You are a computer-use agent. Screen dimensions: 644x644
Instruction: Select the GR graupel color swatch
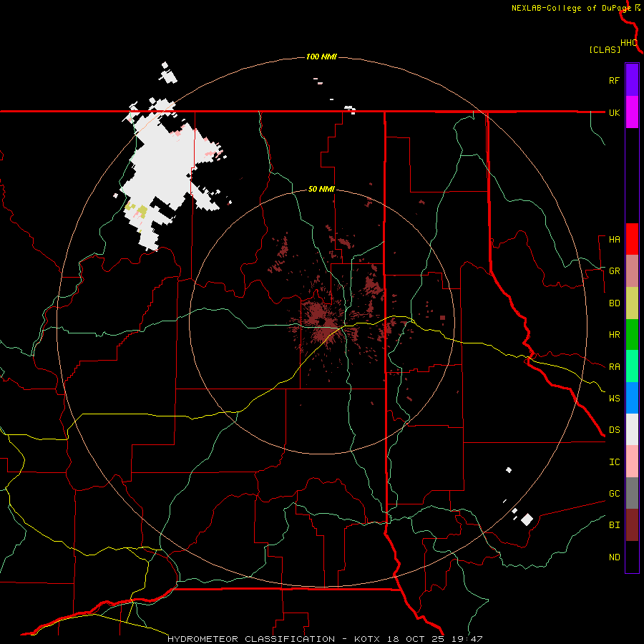632,271
